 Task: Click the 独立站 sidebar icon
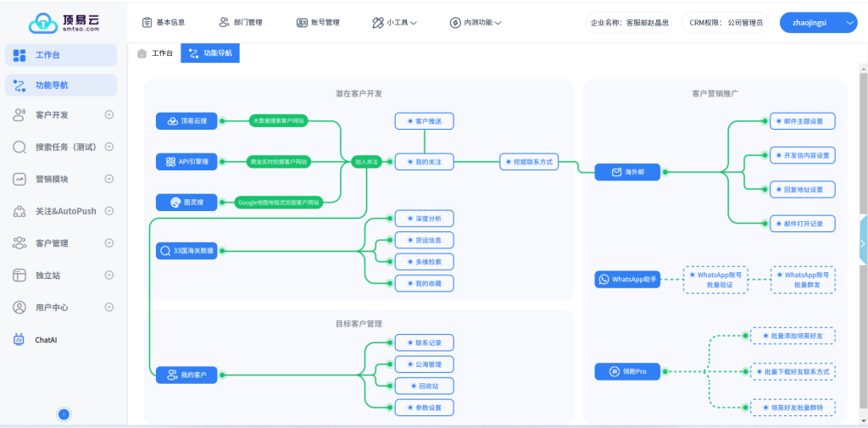click(19, 275)
